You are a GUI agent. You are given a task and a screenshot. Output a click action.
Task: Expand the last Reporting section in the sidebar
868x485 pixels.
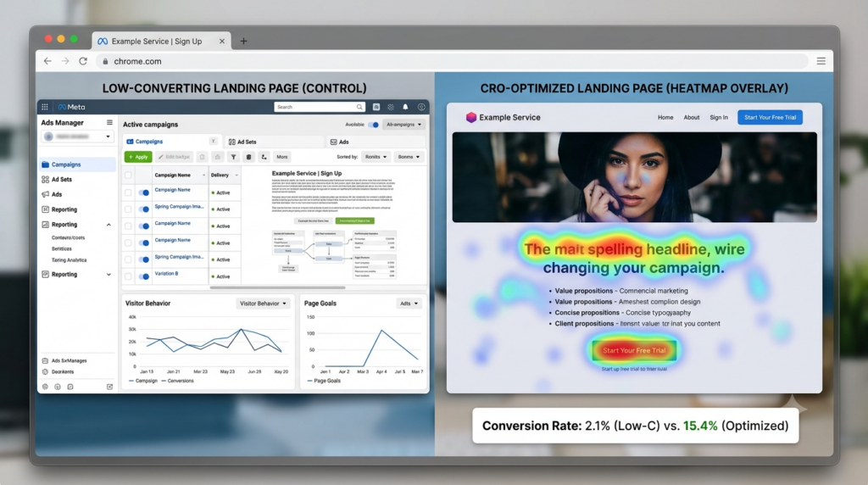(109, 275)
